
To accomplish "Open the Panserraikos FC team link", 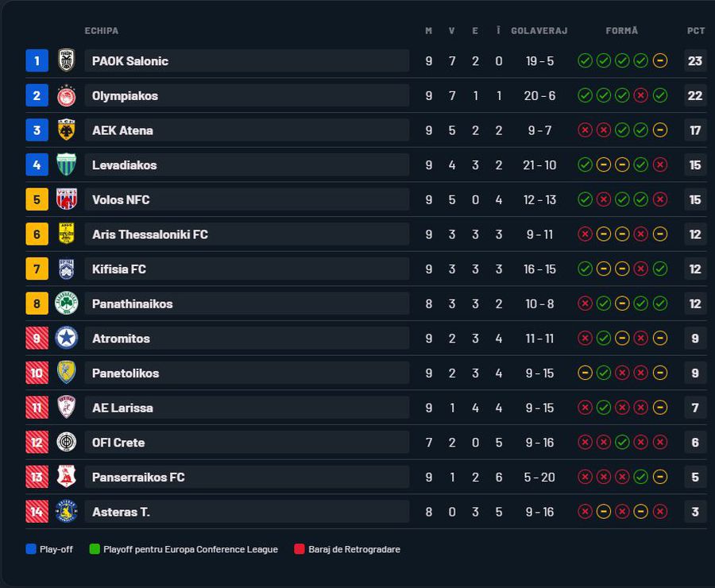I will pos(138,478).
